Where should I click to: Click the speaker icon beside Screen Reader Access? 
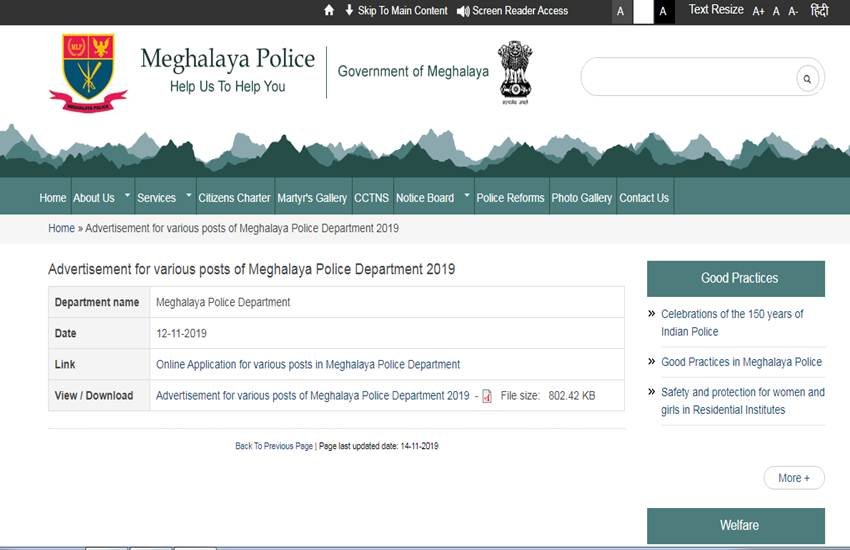(x=463, y=11)
